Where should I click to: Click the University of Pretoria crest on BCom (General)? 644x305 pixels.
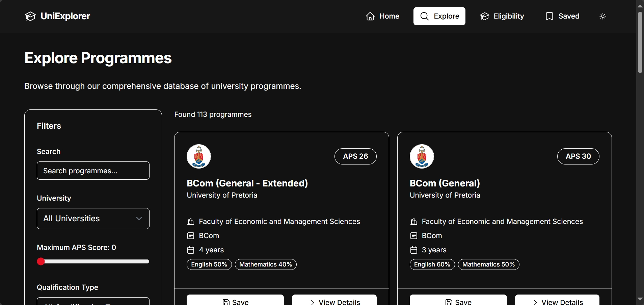tap(422, 156)
